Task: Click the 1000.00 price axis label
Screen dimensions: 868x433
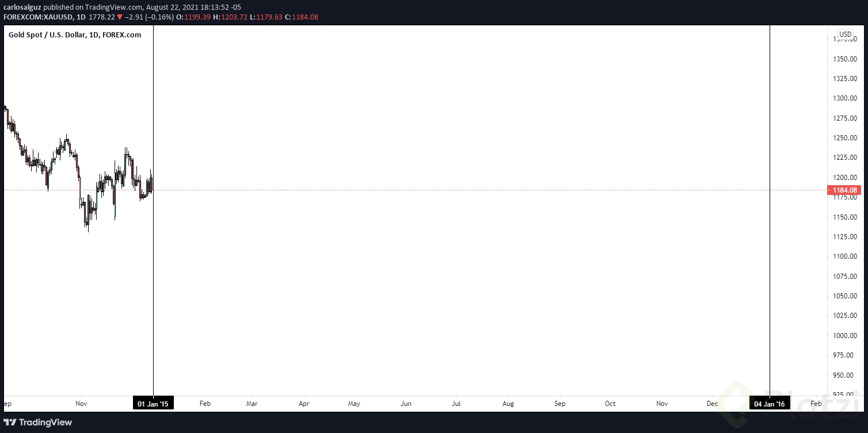Action: pyautogui.click(x=845, y=336)
